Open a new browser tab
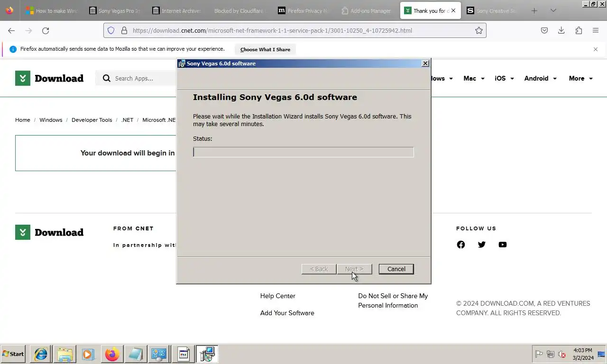 click(x=534, y=10)
